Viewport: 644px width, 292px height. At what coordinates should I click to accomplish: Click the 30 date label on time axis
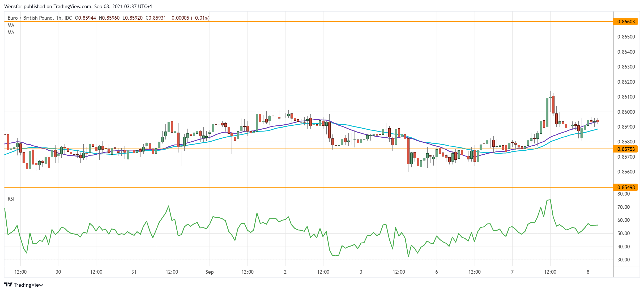58,272
